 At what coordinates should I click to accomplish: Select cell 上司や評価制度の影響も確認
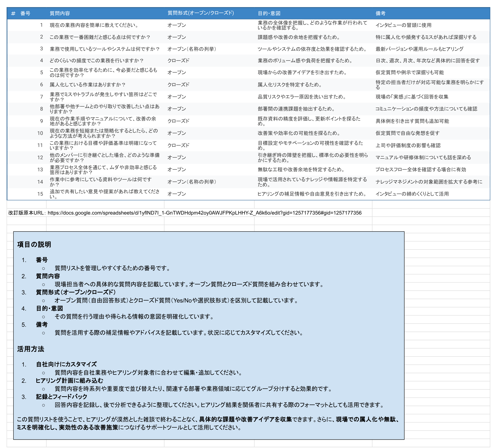tap(431, 145)
